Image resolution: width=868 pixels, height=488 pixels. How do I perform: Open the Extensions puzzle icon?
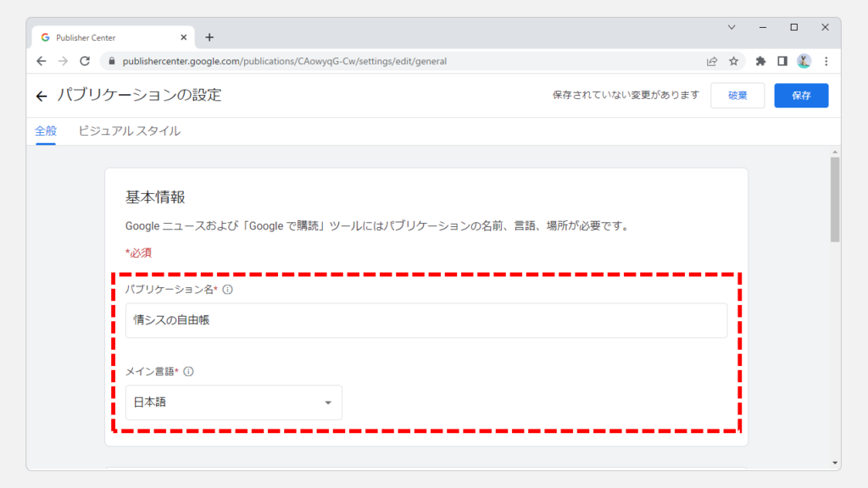760,61
